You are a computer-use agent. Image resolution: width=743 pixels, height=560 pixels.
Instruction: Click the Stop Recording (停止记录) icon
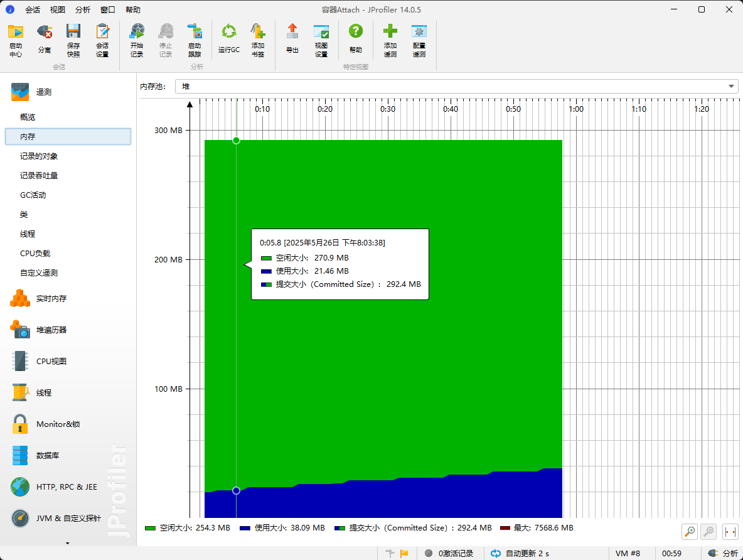pyautogui.click(x=166, y=40)
